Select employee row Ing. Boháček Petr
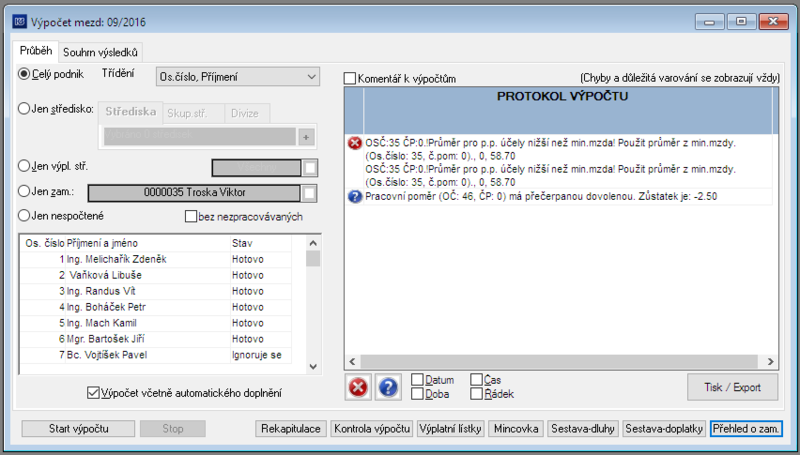Viewport: 800px width, 455px height. click(x=156, y=307)
